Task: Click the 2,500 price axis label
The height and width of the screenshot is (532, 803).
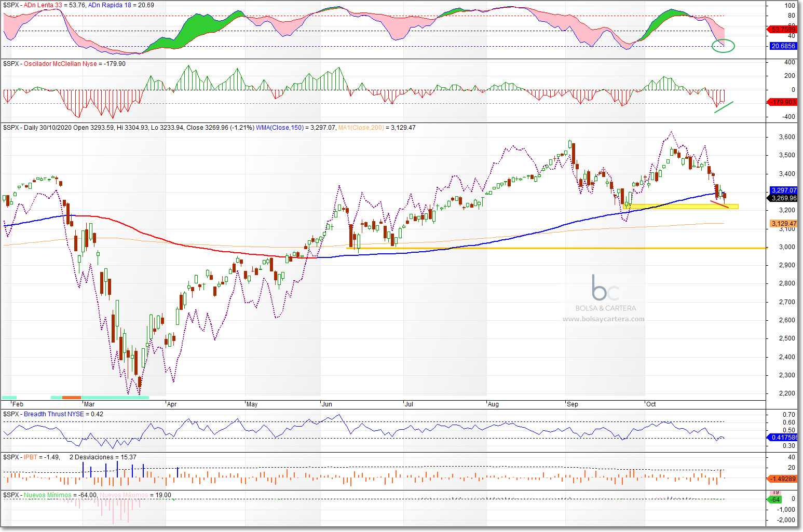Action: [787, 338]
